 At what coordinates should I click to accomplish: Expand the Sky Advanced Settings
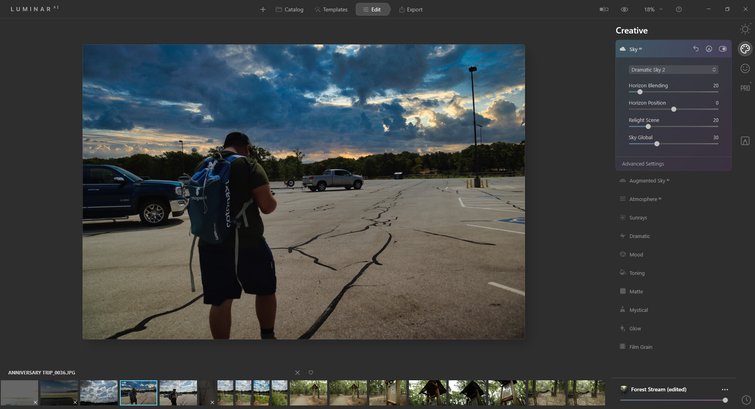tap(643, 163)
